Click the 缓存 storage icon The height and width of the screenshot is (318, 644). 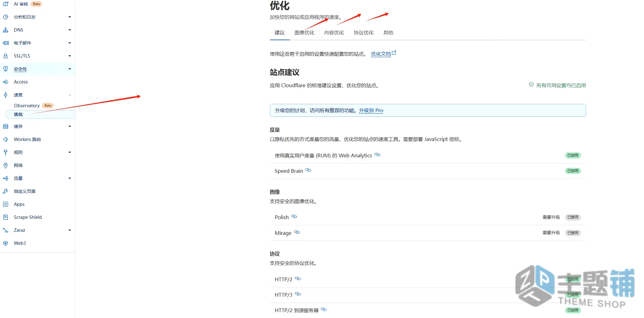click(x=6, y=127)
